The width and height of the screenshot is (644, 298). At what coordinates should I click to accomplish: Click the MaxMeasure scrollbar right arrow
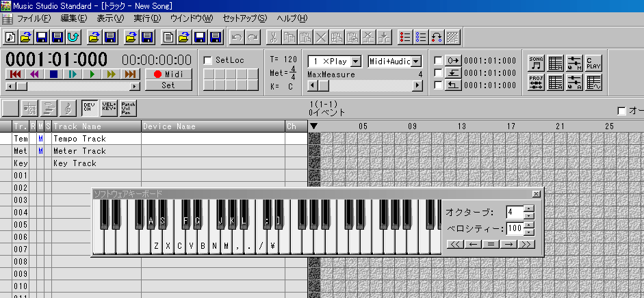pyautogui.click(x=417, y=85)
